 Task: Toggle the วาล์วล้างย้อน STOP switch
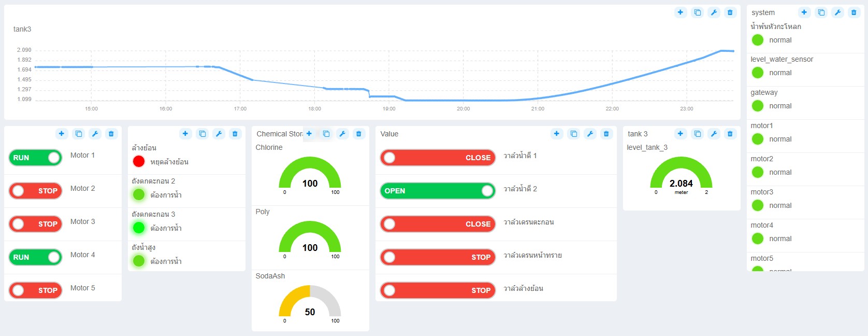(438, 290)
